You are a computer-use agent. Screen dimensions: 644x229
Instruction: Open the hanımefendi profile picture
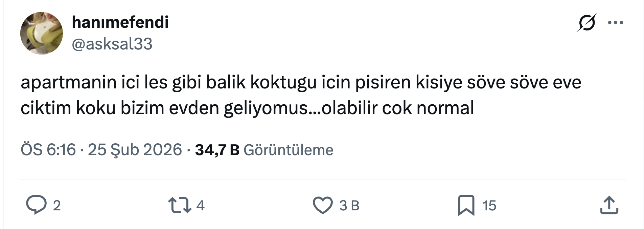point(42,33)
